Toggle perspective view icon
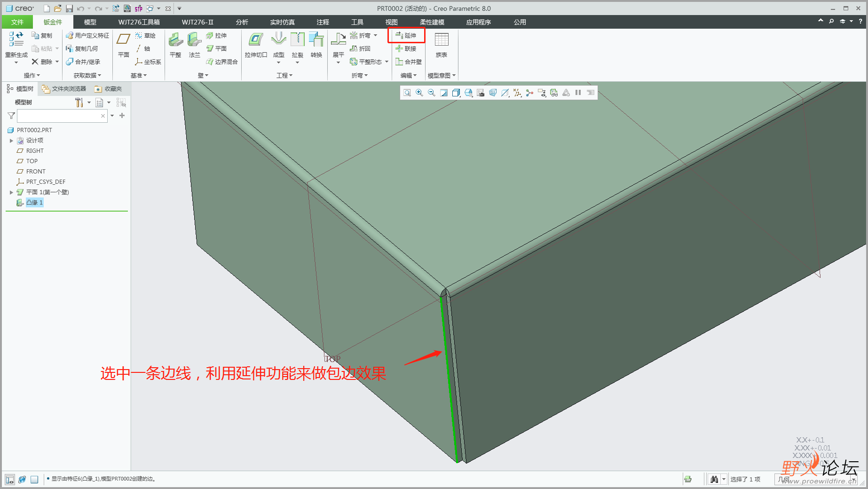868x489 pixels. [x=493, y=93]
